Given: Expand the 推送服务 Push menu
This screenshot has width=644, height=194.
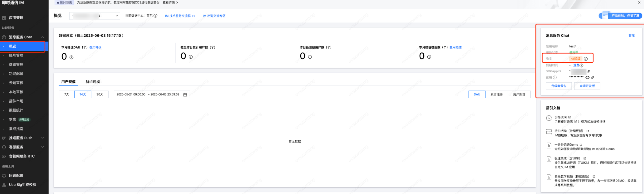Looking at the screenshot, I should [x=43, y=138].
